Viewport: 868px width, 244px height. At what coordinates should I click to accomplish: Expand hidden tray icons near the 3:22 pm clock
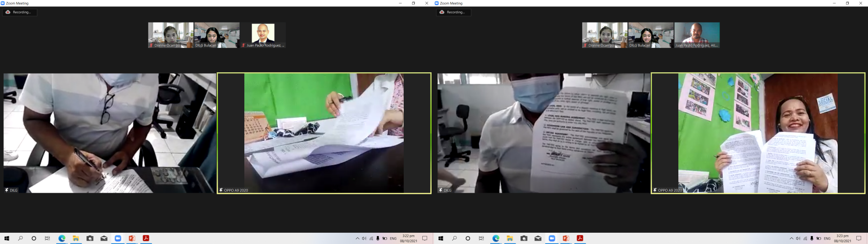coord(357,239)
